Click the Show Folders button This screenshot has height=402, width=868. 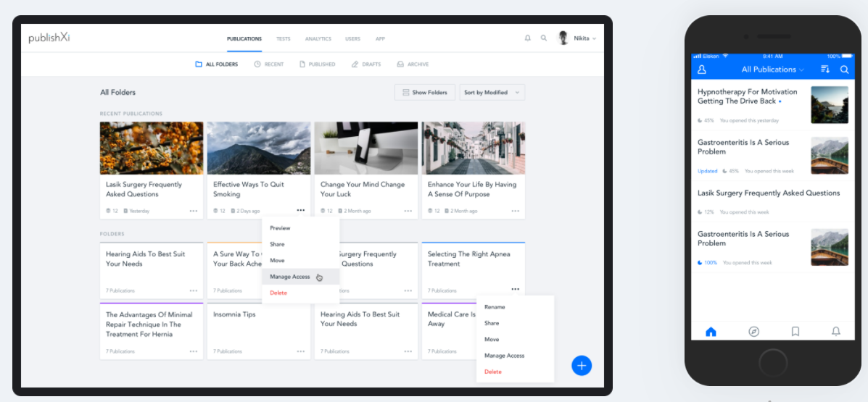[x=425, y=92]
